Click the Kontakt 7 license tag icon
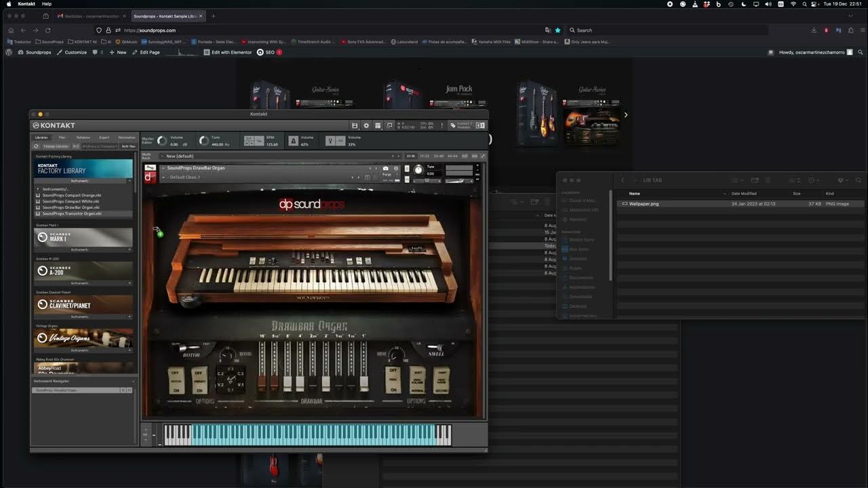Image resolution: width=868 pixels, height=488 pixels. tap(453, 125)
